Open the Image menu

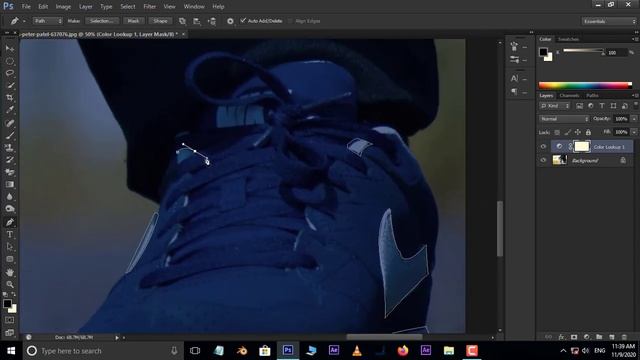tap(63, 7)
